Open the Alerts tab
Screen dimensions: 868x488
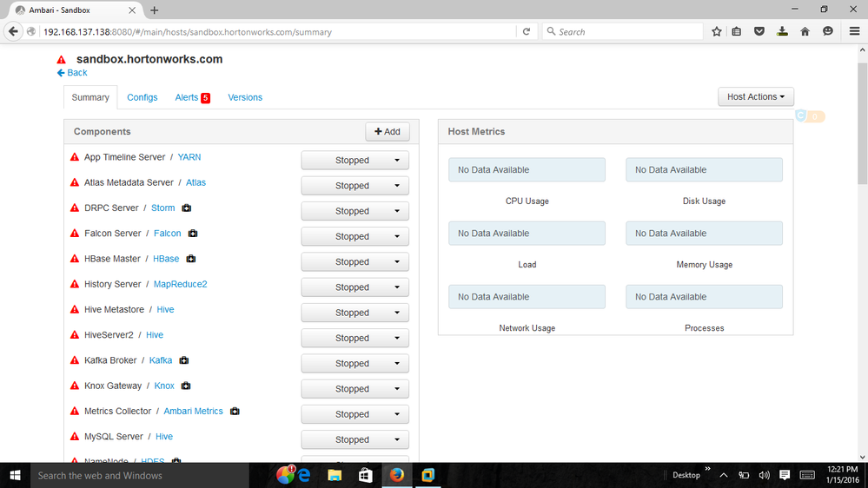click(x=192, y=97)
